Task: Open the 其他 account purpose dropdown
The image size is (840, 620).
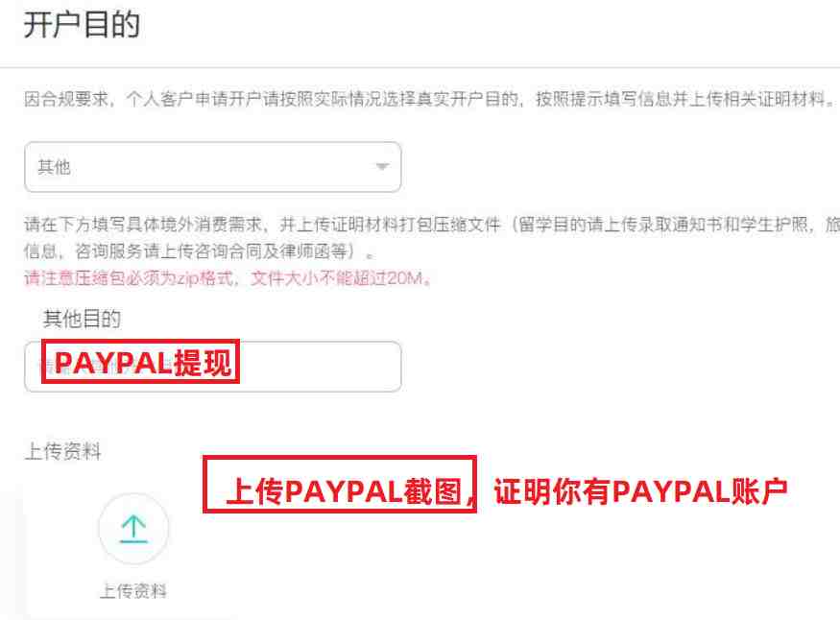Action: [x=213, y=167]
